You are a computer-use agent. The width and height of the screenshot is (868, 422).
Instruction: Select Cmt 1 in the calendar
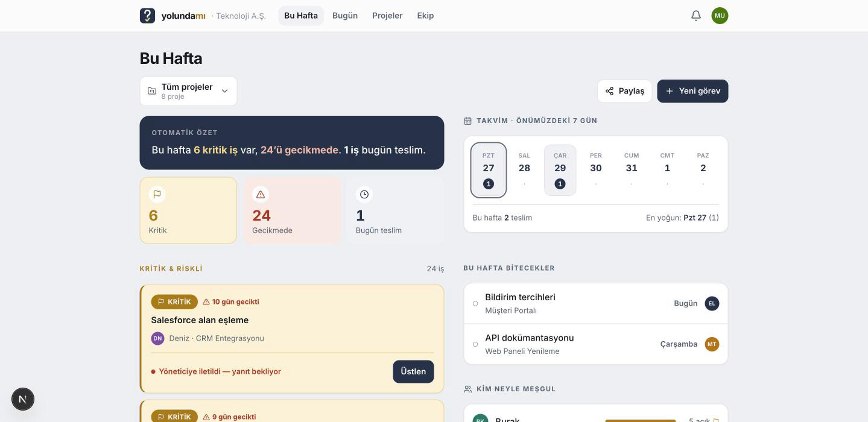(x=667, y=170)
